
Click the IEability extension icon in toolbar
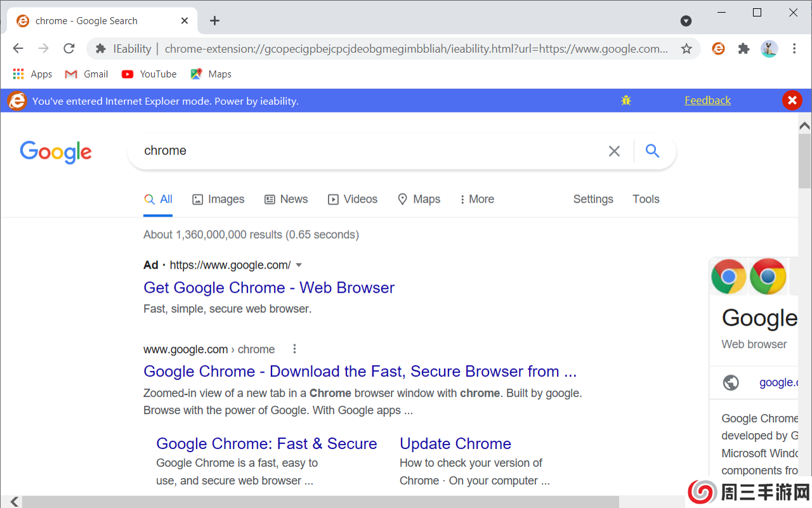pos(718,49)
